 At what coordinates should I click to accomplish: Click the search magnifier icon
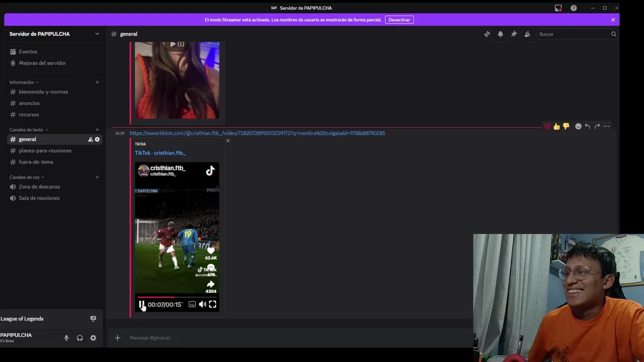click(613, 34)
